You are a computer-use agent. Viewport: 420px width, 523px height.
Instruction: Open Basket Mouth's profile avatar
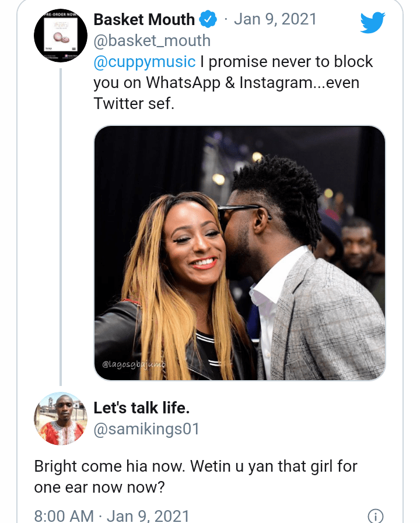click(61, 36)
